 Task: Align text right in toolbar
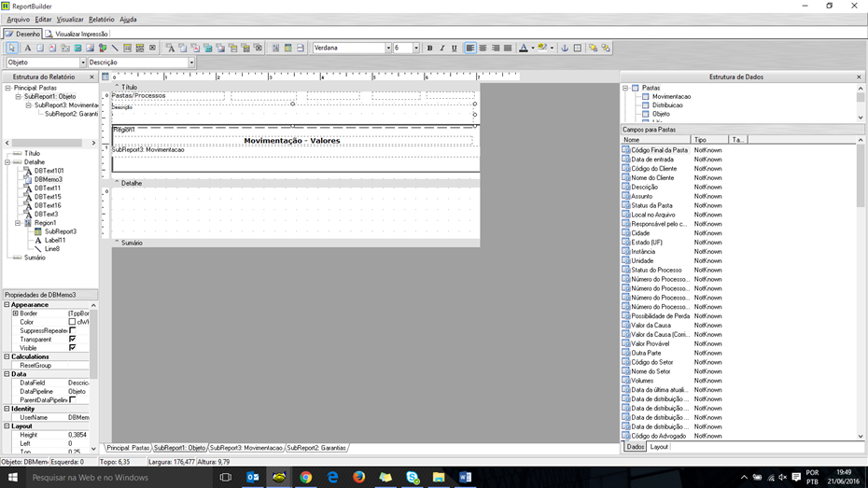(496, 49)
